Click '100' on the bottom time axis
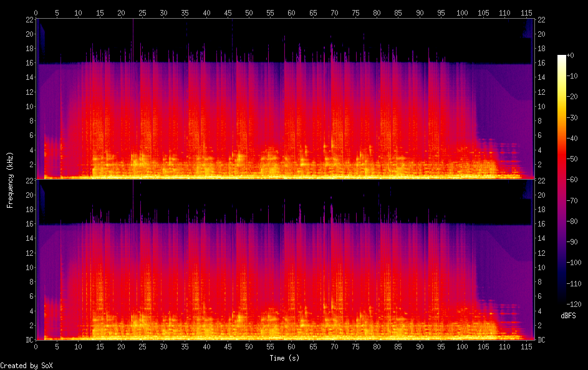The height and width of the screenshot is (370, 588). coord(462,347)
